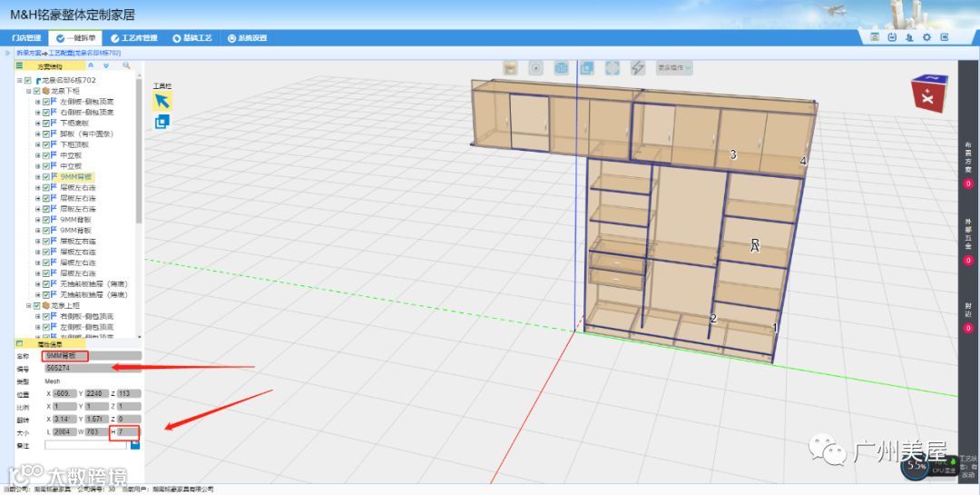Screen dimensions: 980x495
Task: Select the 方案结构 panel header tab
Action: click(50, 65)
